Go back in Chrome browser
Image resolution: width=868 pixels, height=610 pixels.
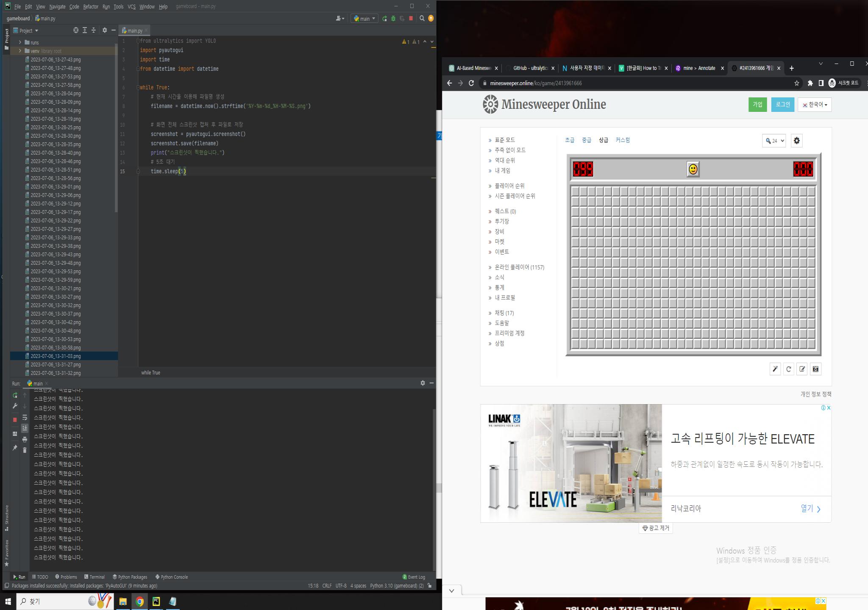tap(450, 83)
